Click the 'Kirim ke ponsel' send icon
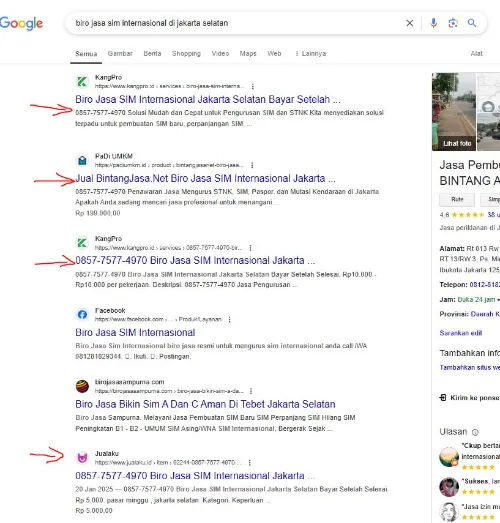Screen dimensions: 500x523 443,398
